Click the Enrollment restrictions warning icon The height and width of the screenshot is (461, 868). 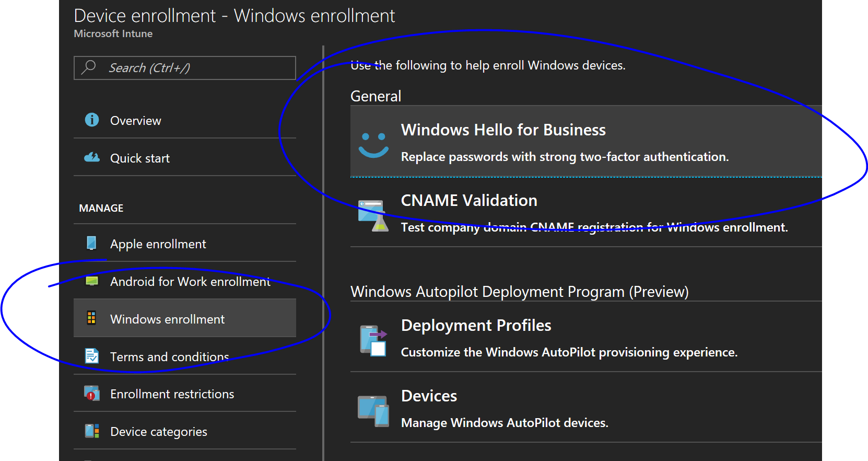tap(92, 393)
